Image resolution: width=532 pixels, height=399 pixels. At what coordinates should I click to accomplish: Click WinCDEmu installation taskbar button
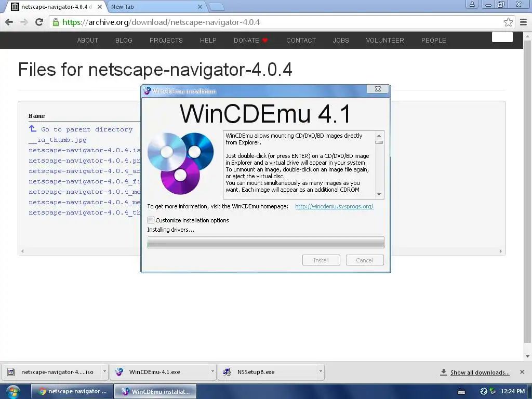pyautogui.click(x=155, y=392)
